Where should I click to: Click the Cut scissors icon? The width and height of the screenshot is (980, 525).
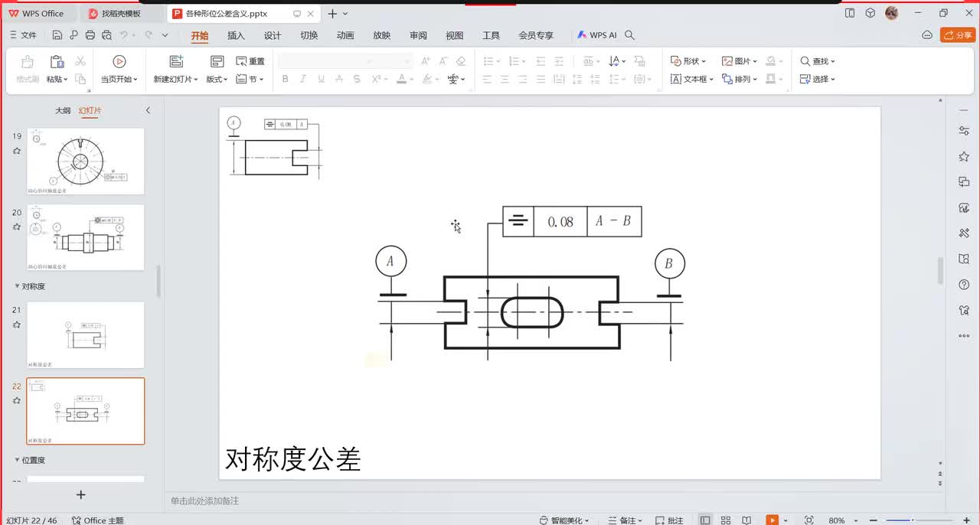pyautogui.click(x=80, y=61)
